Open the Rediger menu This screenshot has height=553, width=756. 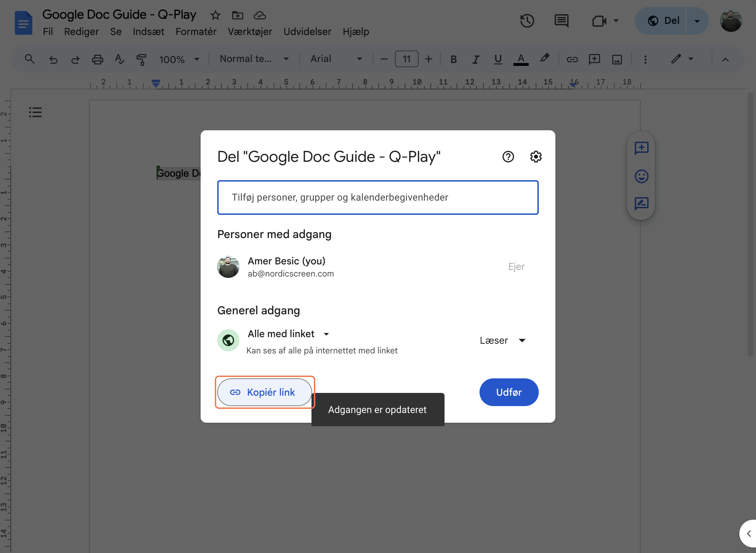click(81, 32)
